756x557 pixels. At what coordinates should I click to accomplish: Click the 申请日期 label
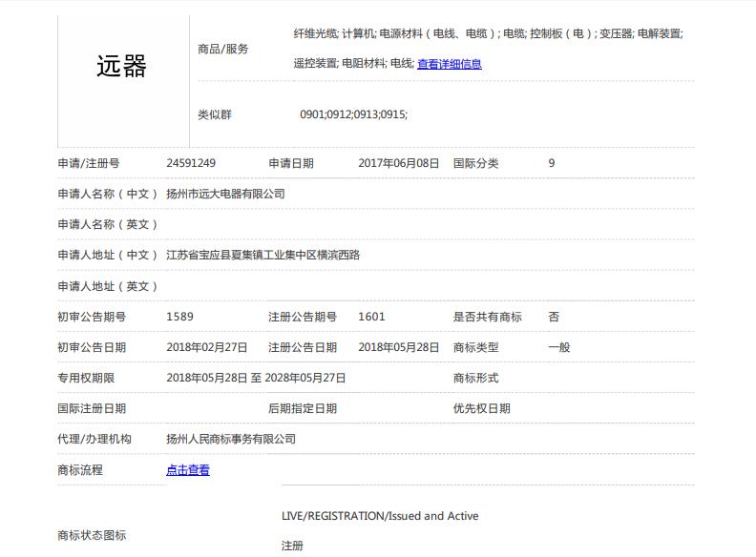pyautogui.click(x=291, y=163)
